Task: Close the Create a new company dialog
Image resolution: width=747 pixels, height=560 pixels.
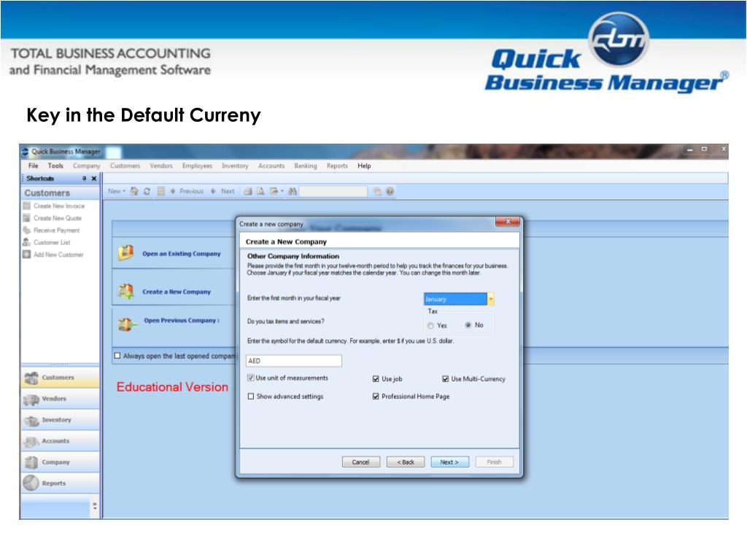Action: 508,222
